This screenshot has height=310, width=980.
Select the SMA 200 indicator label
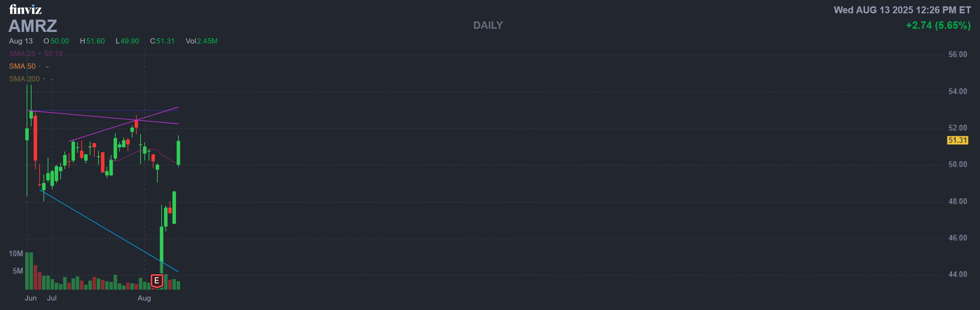(x=24, y=79)
